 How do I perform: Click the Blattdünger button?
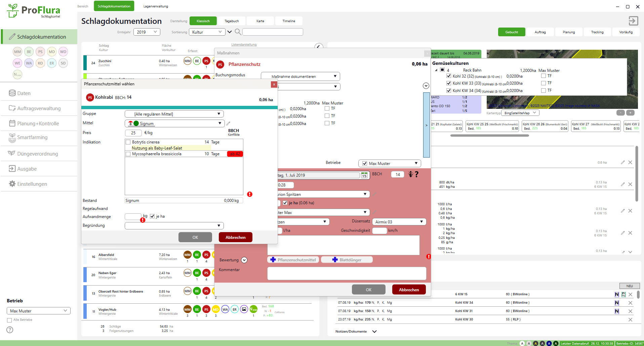(347, 260)
